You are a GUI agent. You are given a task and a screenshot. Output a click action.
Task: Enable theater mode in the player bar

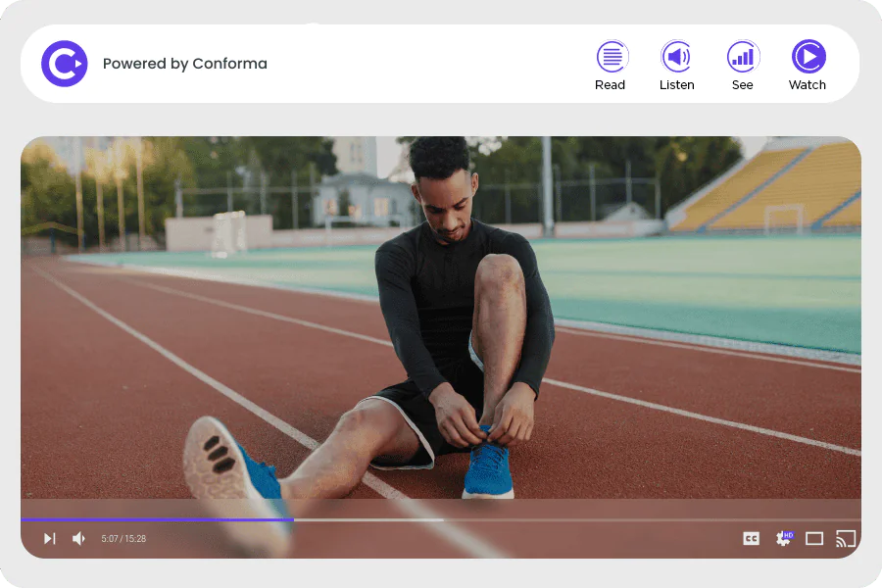tap(814, 538)
